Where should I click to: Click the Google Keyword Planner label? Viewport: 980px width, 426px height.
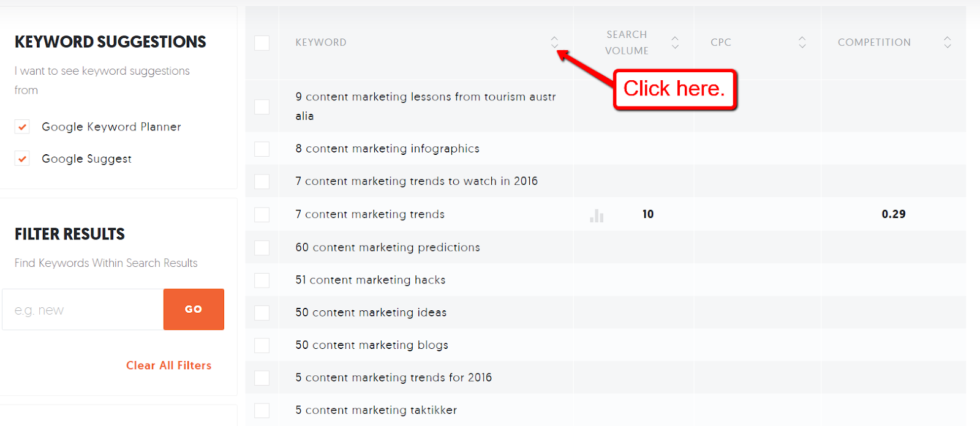pos(111,127)
